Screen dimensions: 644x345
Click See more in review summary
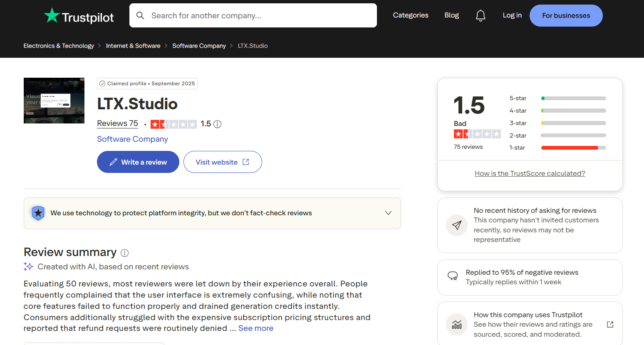point(256,328)
